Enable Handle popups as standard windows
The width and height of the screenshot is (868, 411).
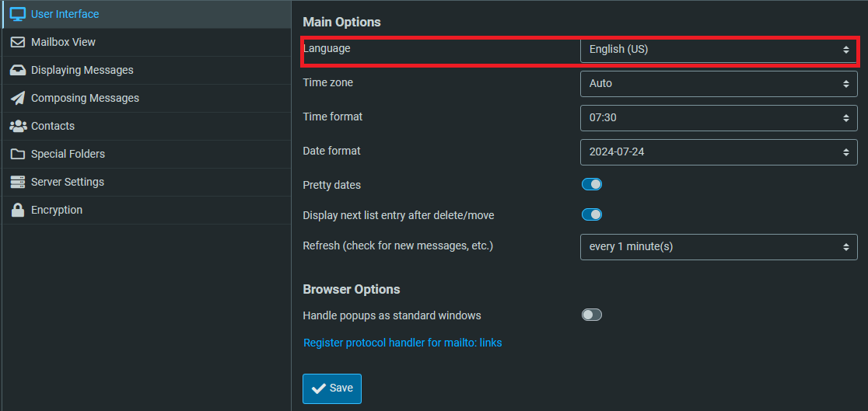tap(592, 315)
